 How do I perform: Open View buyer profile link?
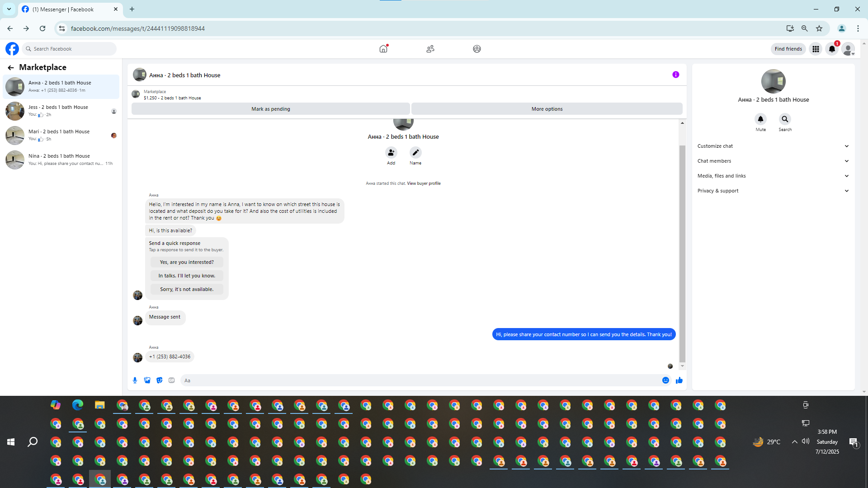point(424,183)
